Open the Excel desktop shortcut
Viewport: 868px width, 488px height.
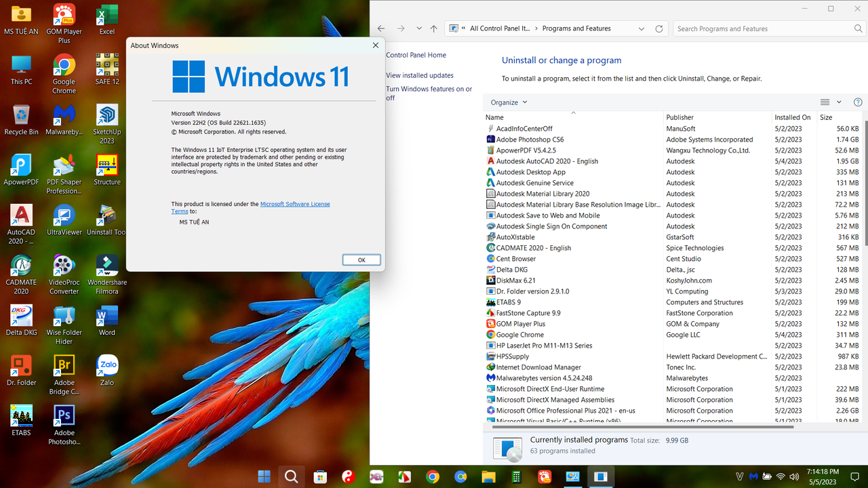click(107, 19)
